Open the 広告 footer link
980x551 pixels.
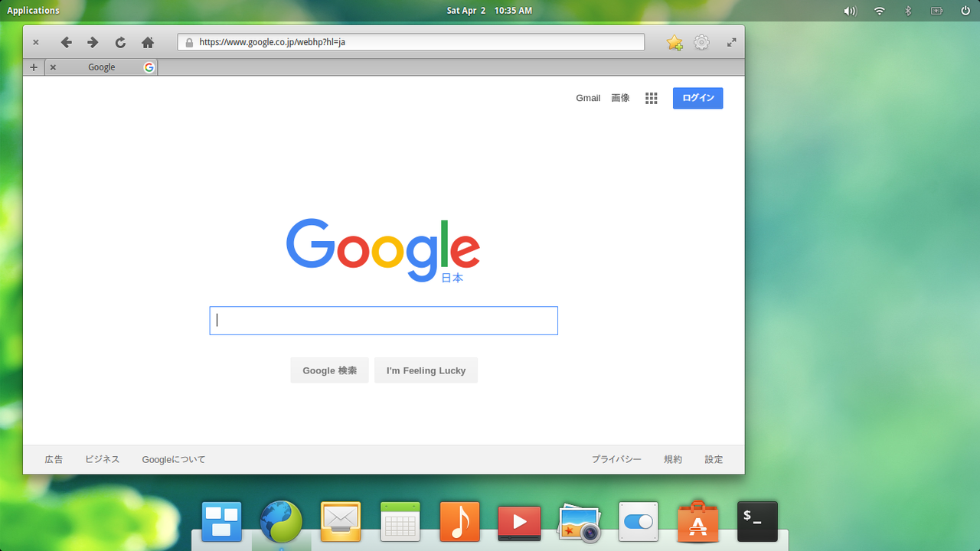[54, 460]
